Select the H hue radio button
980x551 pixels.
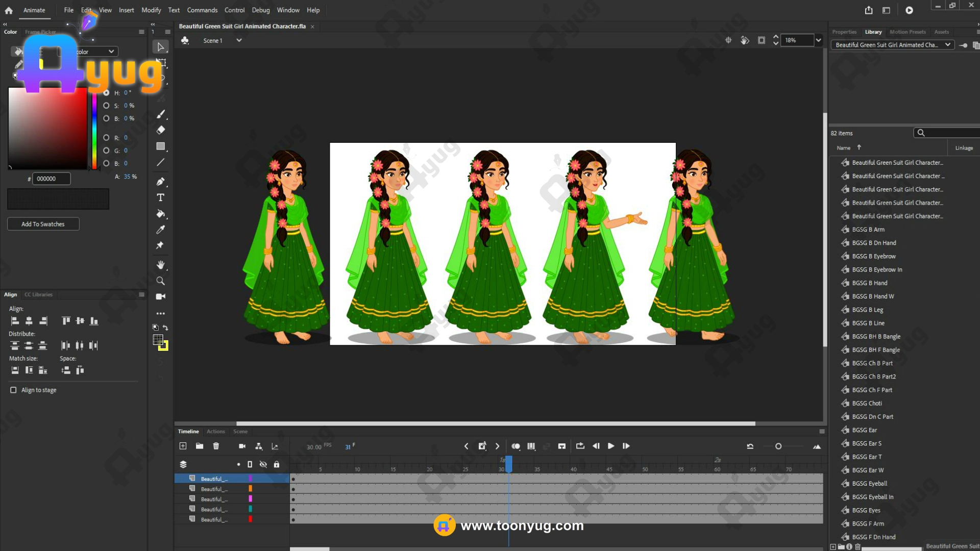click(x=106, y=93)
